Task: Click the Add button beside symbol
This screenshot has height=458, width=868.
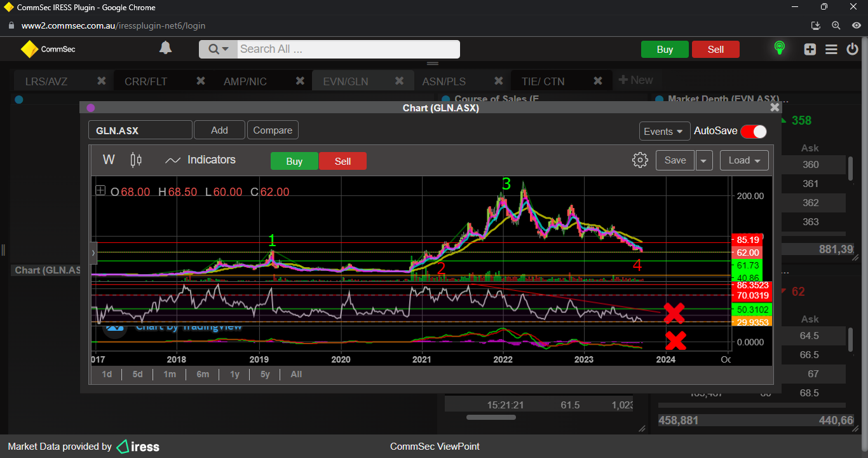Action: click(x=219, y=130)
